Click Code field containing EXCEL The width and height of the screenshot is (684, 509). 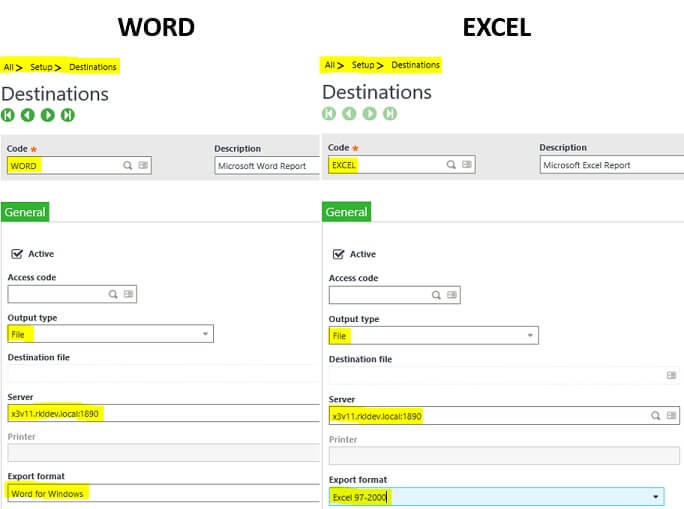point(402,165)
